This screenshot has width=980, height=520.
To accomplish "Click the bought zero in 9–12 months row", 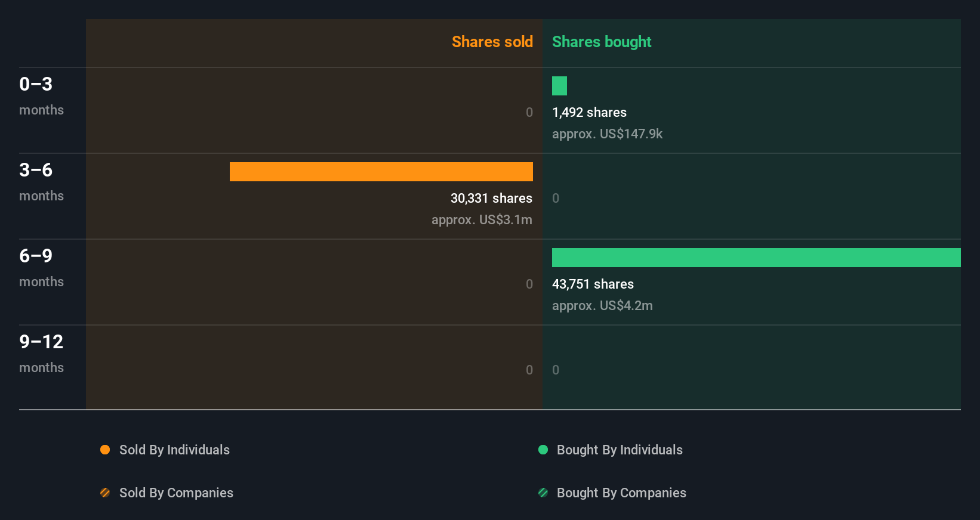I will coord(556,370).
